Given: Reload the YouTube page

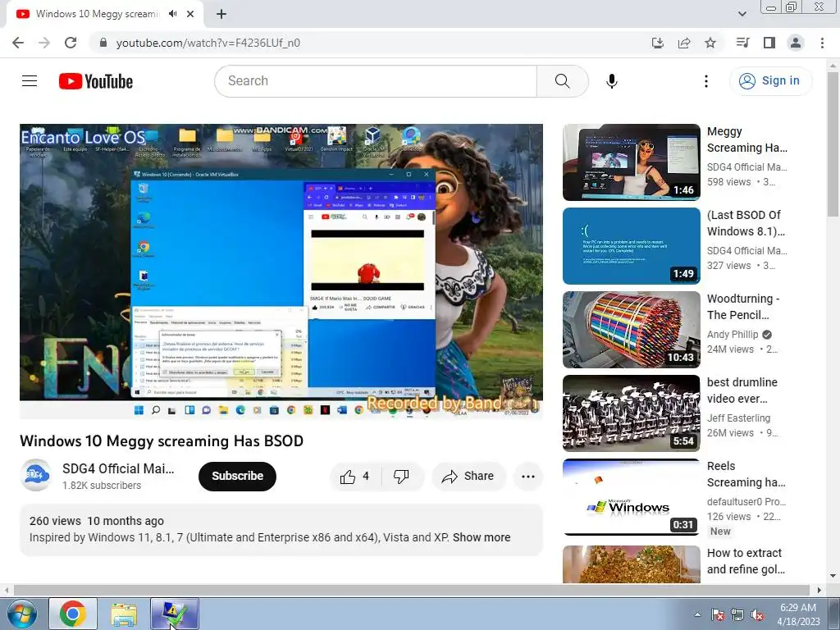Looking at the screenshot, I should (x=71, y=43).
